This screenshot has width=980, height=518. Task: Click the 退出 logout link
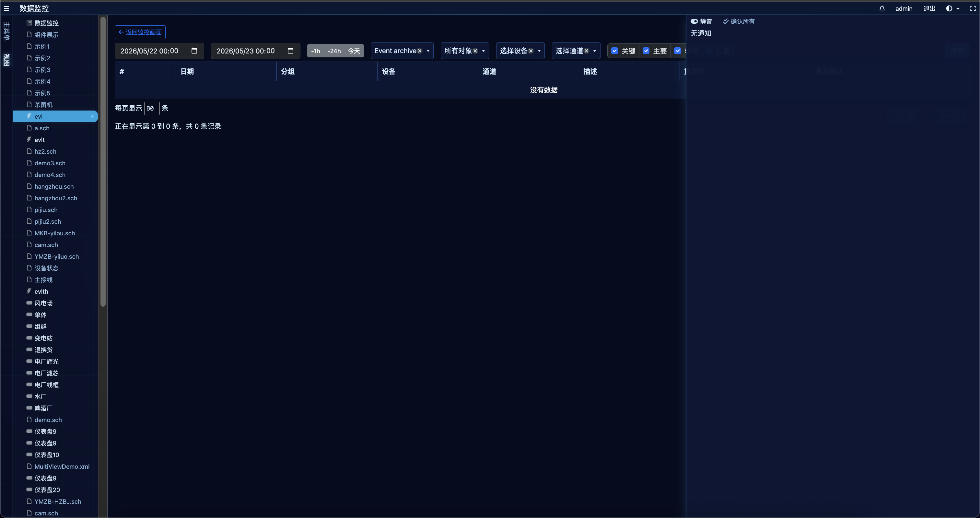coord(929,8)
